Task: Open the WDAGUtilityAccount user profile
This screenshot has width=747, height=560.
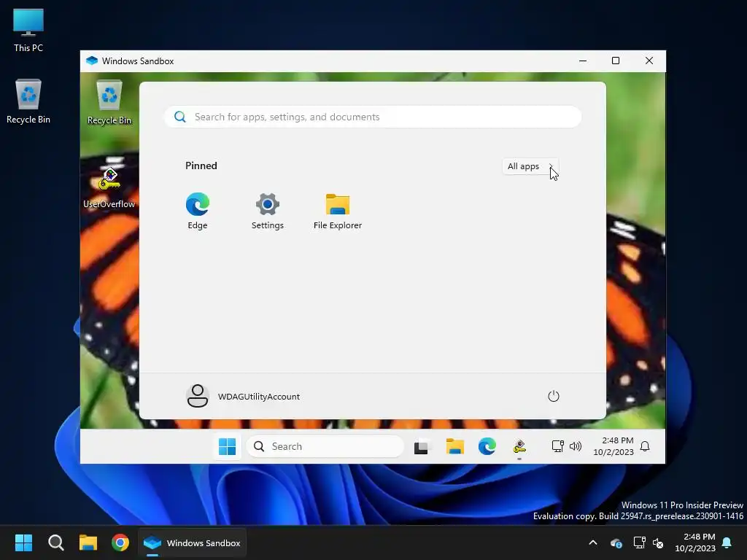Action: pyautogui.click(x=243, y=396)
